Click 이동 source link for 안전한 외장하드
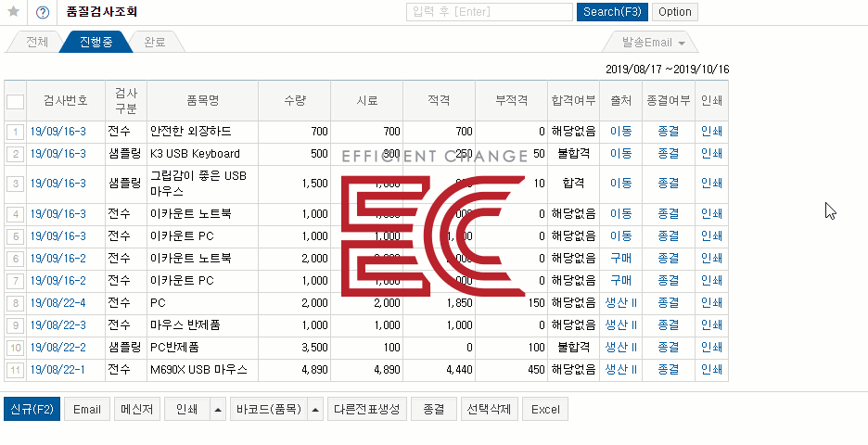Screen dimensions: 868x445 [x=620, y=132]
